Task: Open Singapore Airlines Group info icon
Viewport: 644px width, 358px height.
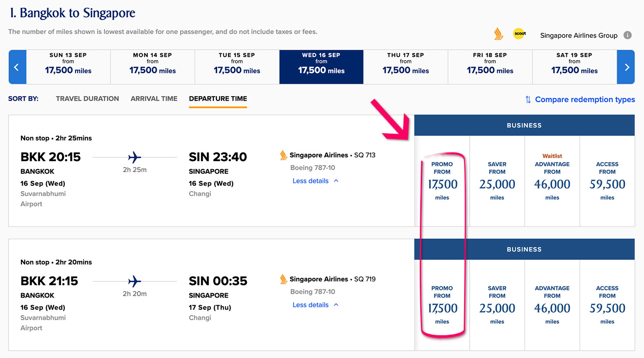Action: point(628,35)
